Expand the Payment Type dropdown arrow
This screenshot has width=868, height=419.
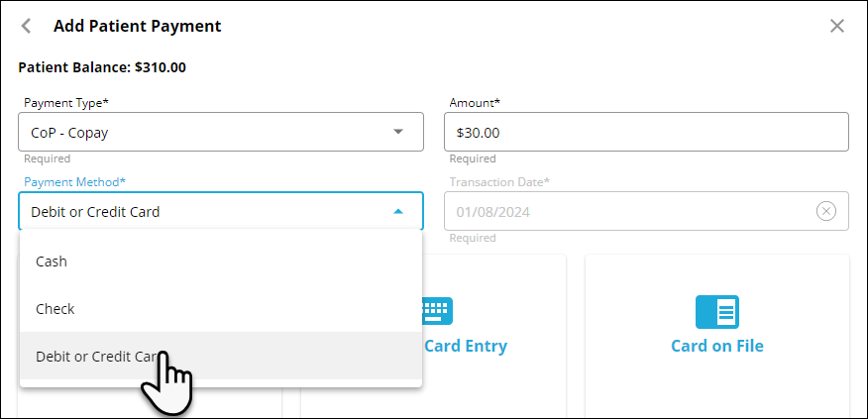pos(398,131)
